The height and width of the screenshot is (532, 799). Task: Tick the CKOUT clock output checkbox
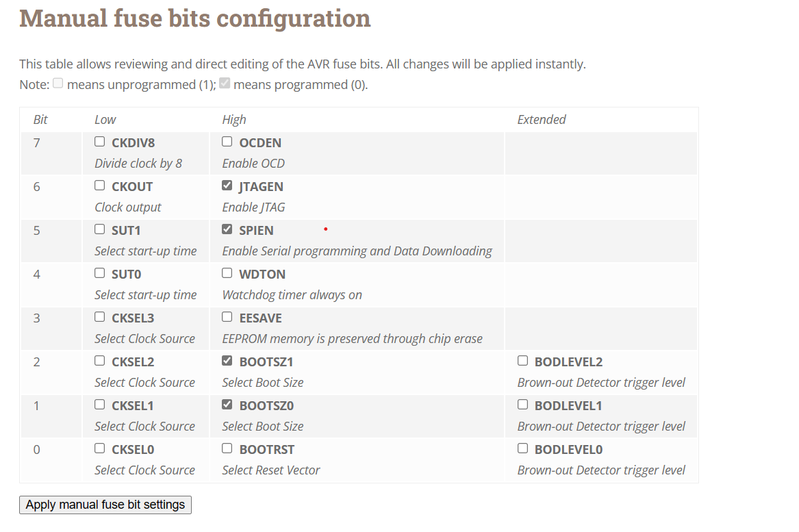(x=100, y=186)
